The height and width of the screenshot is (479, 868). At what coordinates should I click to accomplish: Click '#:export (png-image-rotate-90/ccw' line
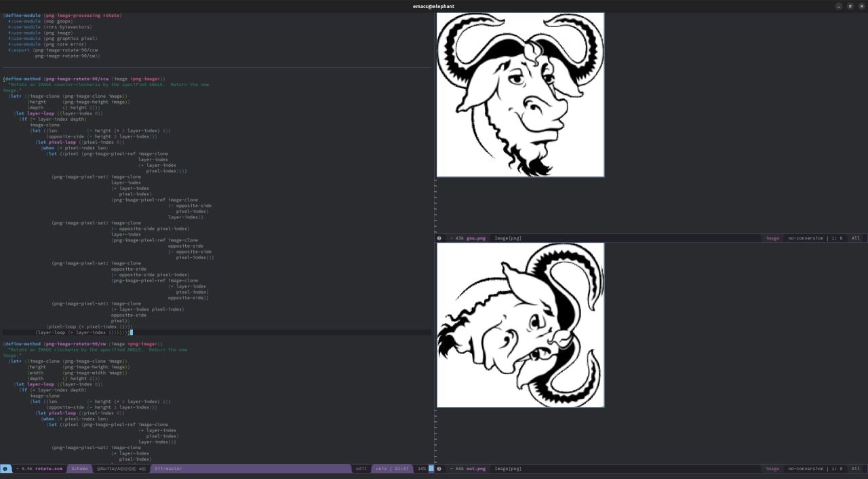[53, 50]
